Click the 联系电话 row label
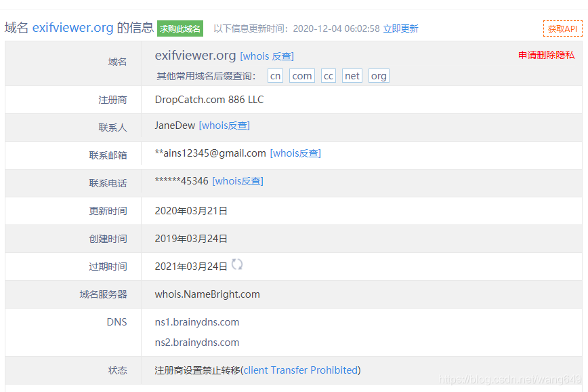588x392 pixels. tap(108, 183)
